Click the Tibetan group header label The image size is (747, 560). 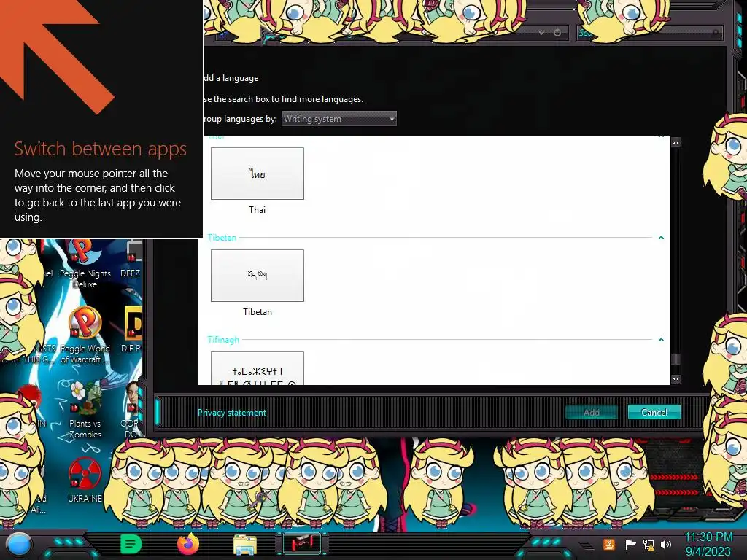(222, 237)
